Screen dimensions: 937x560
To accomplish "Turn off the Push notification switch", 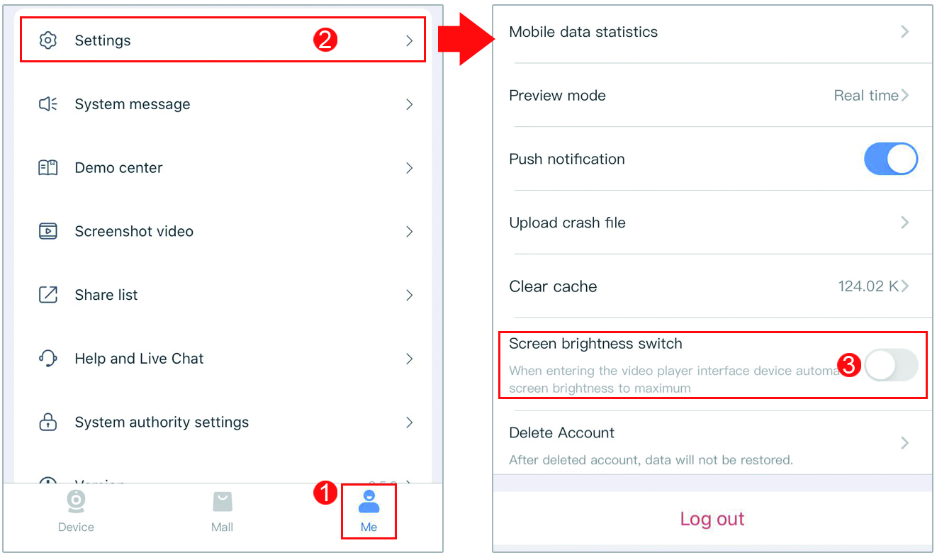I will pyautogui.click(x=891, y=159).
